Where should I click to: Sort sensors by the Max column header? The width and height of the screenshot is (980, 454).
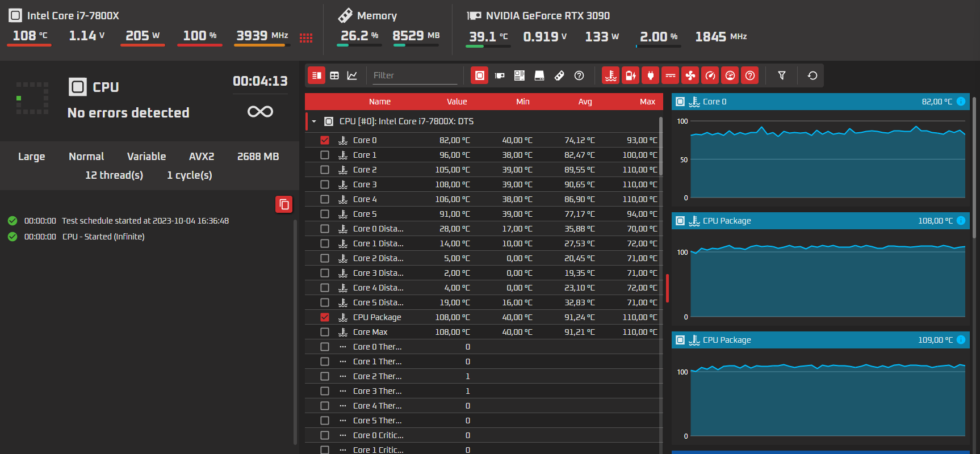click(648, 102)
